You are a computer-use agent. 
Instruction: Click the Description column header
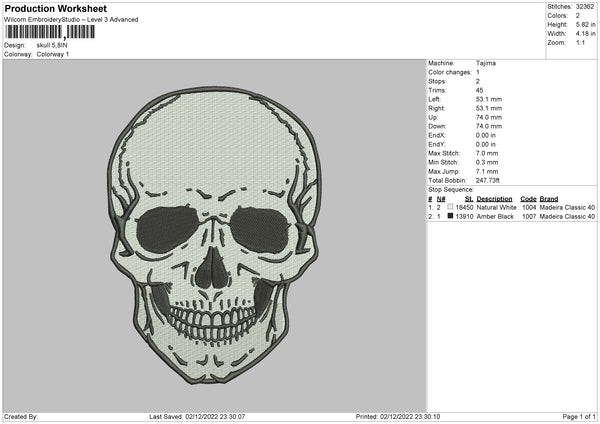[494, 198]
